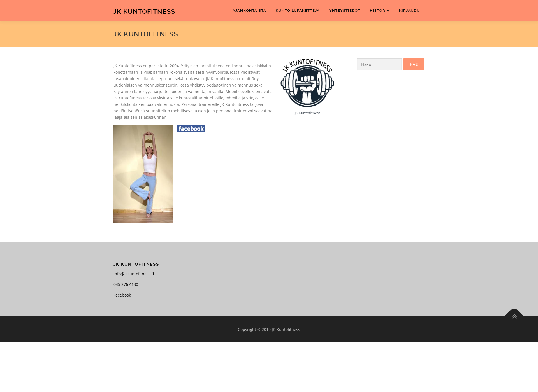The height and width of the screenshot is (392, 538).
Task: Expand the YHTEYSTIEDOT navigation dropdown
Action: coord(345,10)
